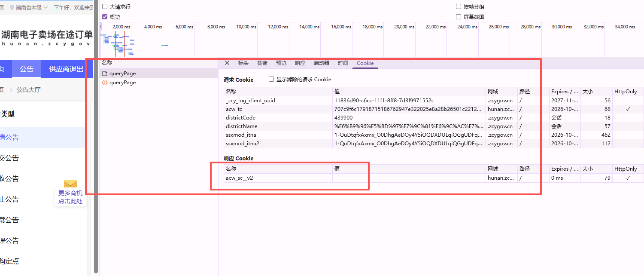Select the acw_sc__v2 response cookie row
Viewport: 644px width, 276px height.
(434, 178)
